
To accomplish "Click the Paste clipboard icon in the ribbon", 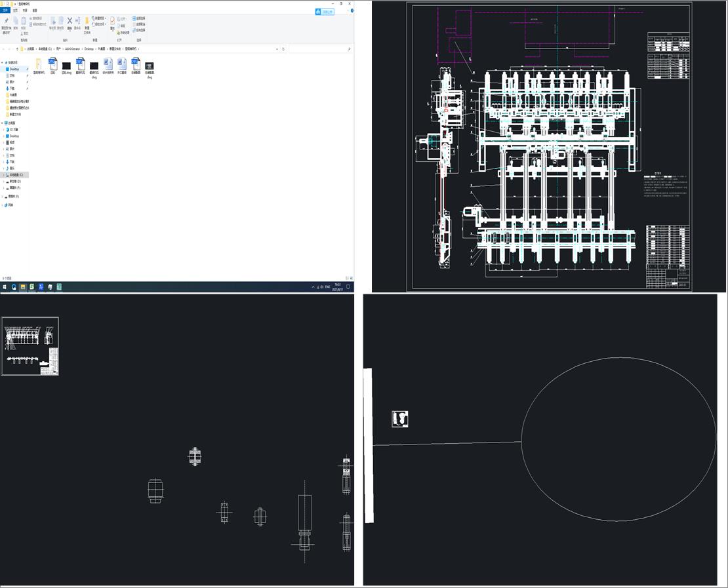I will (x=23, y=21).
